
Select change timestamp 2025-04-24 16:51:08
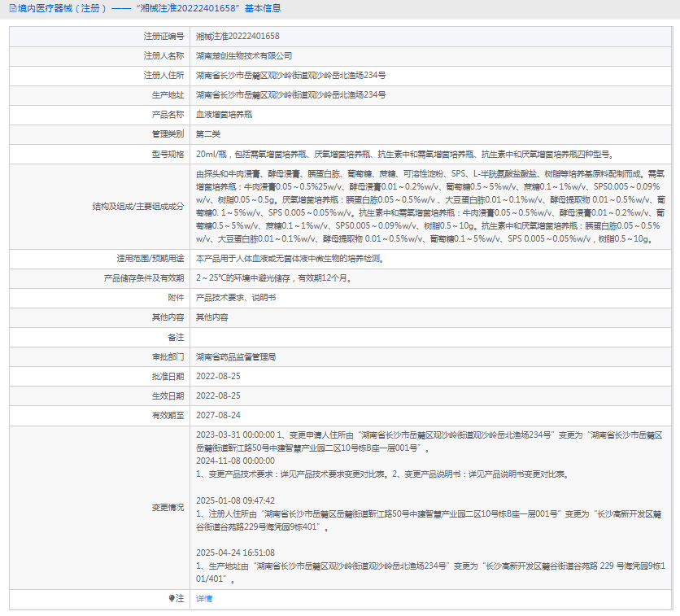point(235,553)
